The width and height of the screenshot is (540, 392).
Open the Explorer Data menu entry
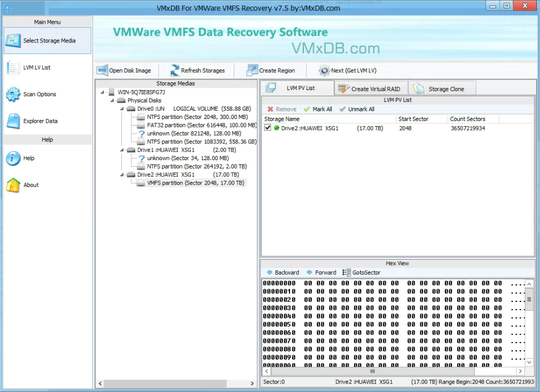47,121
